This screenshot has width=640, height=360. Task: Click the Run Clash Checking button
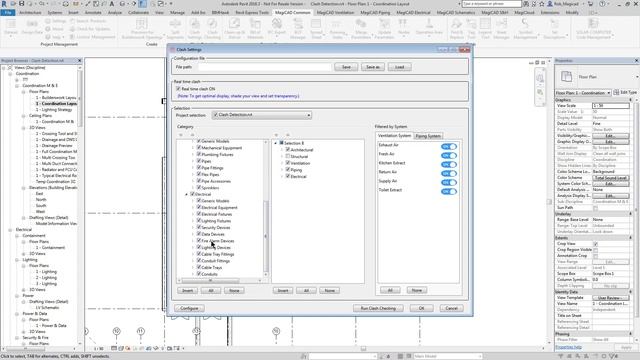pos(378,308)
